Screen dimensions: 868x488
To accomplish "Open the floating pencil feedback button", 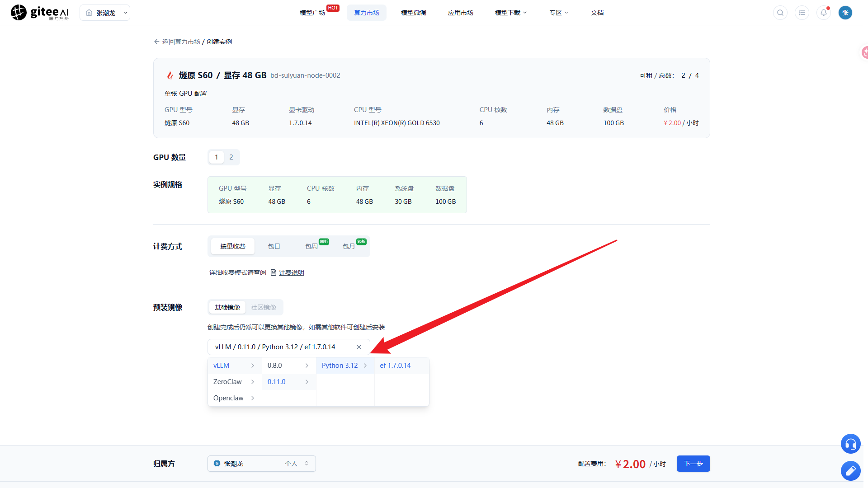I will pos(850,471).
